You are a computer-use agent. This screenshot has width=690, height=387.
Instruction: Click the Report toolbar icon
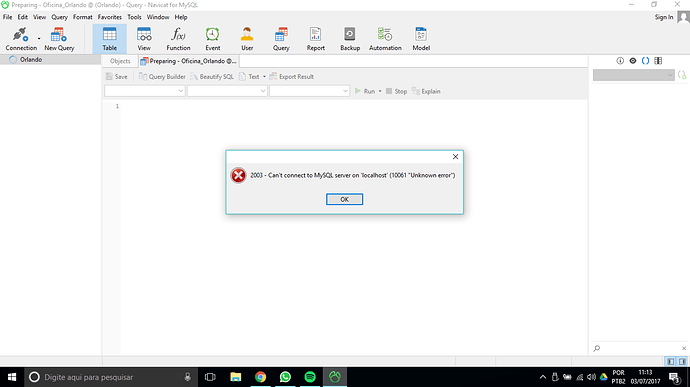pyautogui.click(x=316, y=39)
